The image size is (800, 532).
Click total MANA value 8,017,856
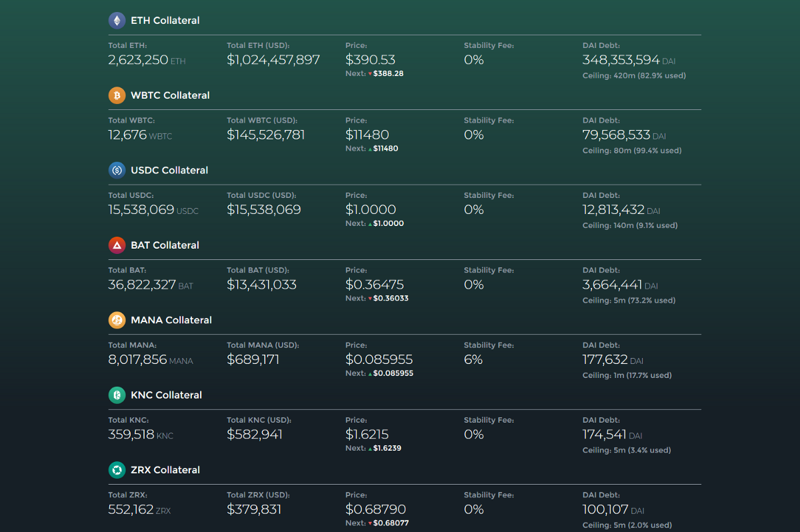pos(137,360)
